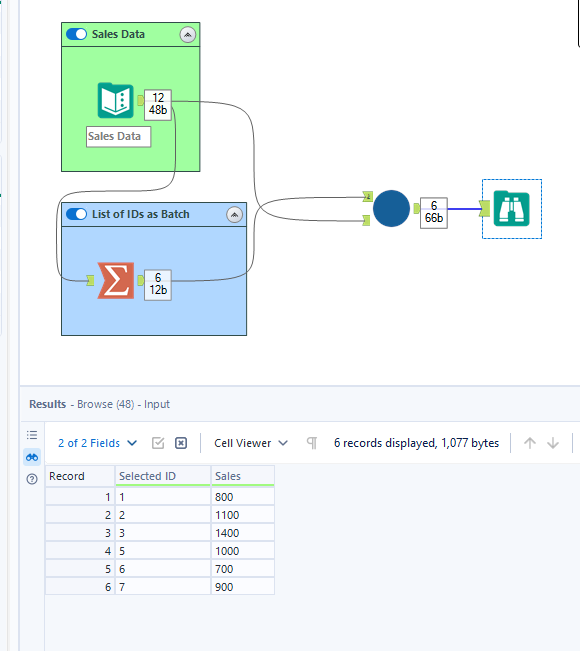
Task: Select the Browse binoculars tool
Action: [x=511, y=208]
